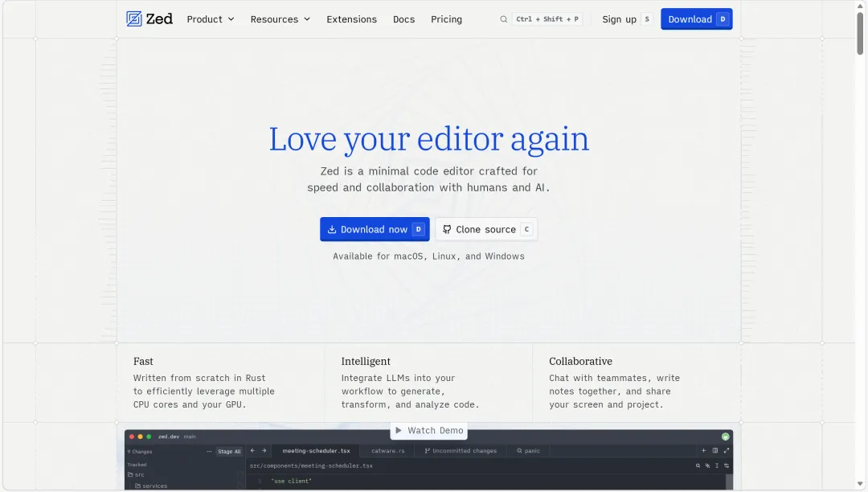Viewport: 868px width, 492px height.
Task: Go to the Extensions page
Action: pyautogui.click(x=351, y=18)
